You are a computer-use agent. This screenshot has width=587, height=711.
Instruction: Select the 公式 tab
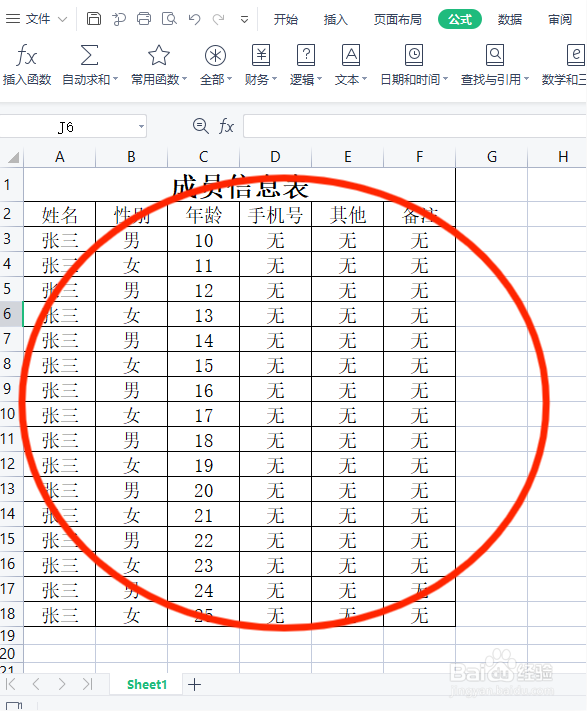coord(460,19)
